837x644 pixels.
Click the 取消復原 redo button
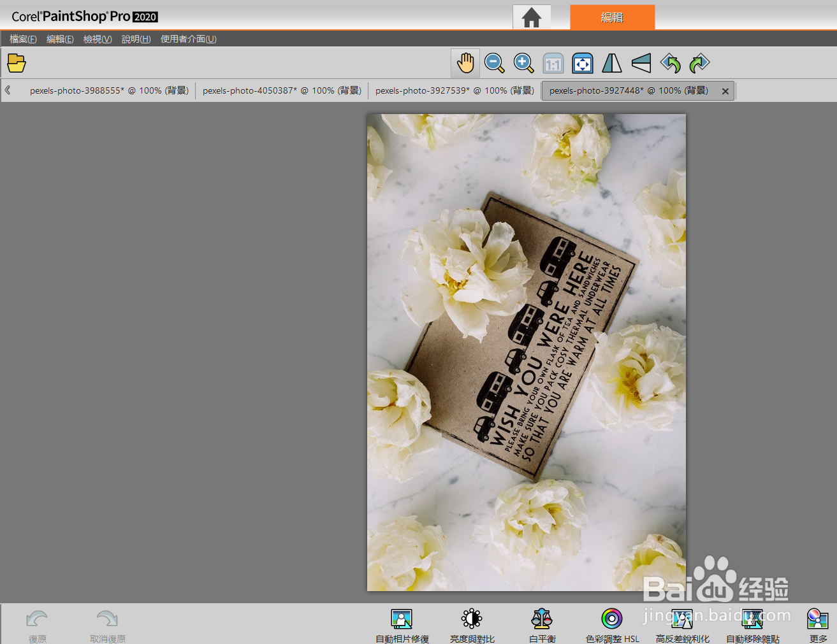tap(108, 626)
